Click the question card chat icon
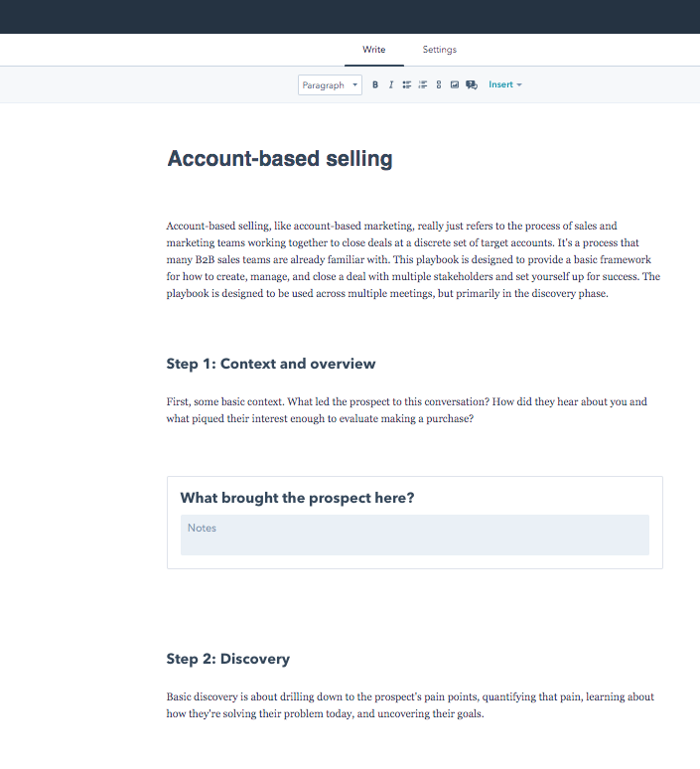 tap(472, 85)
